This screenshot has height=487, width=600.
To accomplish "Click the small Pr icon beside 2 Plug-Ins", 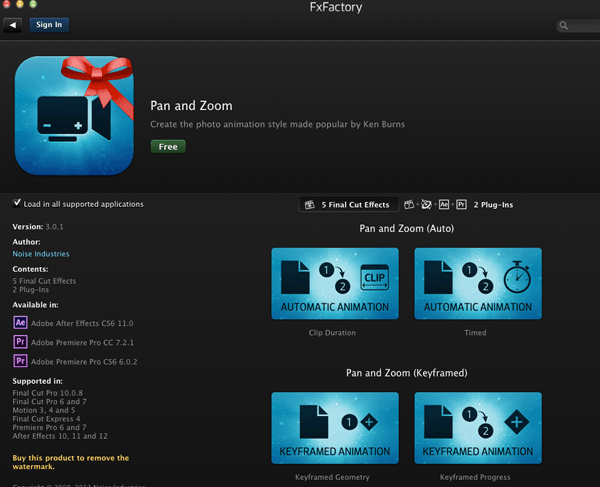I will click(461, 205).
